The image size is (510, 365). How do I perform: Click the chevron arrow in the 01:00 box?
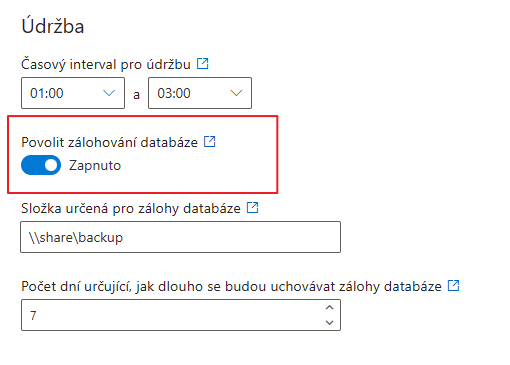[109, 93]
